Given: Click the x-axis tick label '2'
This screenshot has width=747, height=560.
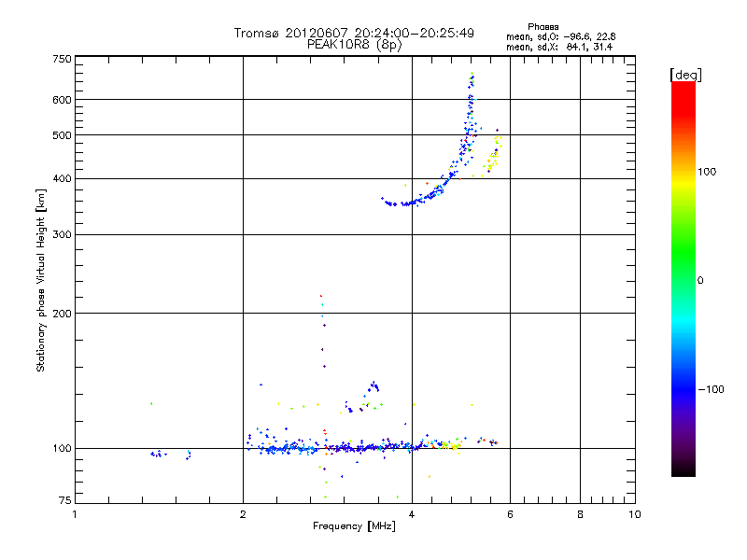Looking at the screenshot, I should click(243, 514).
